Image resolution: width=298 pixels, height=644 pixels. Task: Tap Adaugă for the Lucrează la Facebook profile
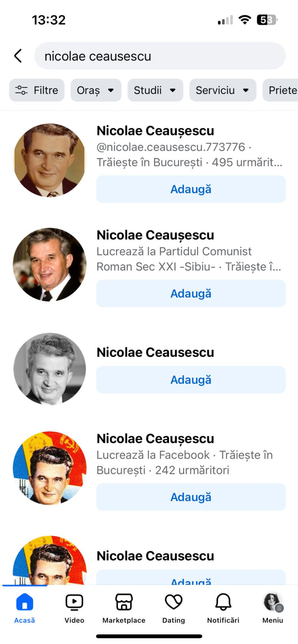(191, 497)
